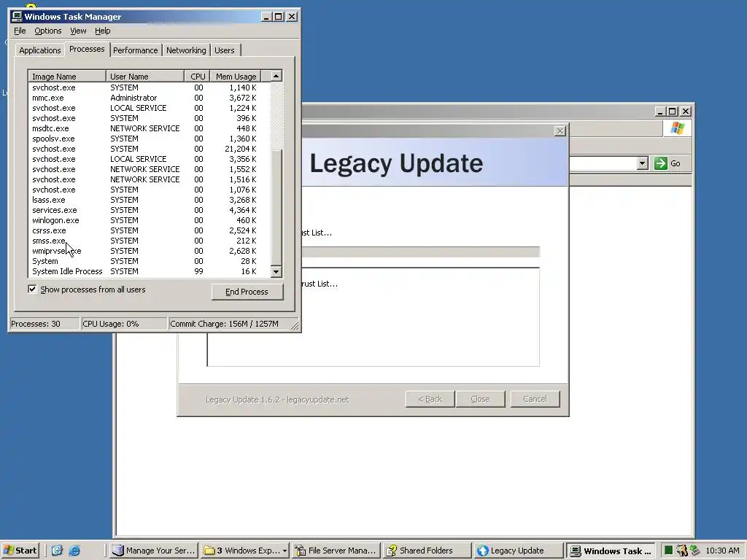Image resolution: width=747 pixels, height=560 pixels.
Task: Click the Start button
Action: pyautogui.click(x=20, y=551)
